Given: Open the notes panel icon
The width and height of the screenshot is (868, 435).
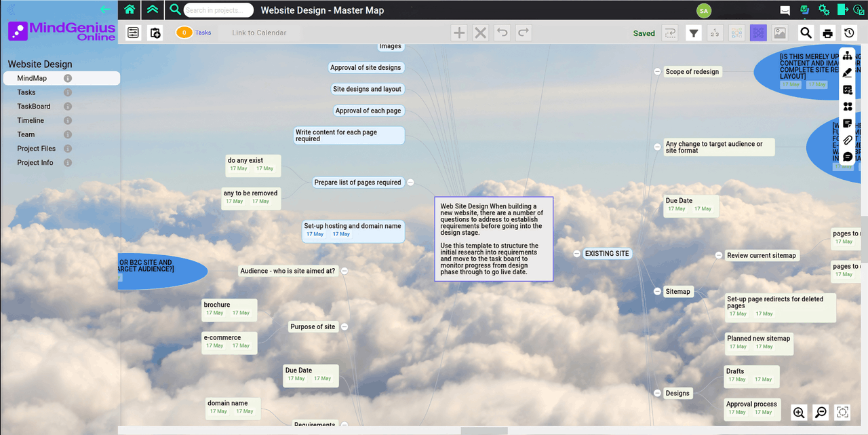Looking at the screenshot, I should pos(848,124).
